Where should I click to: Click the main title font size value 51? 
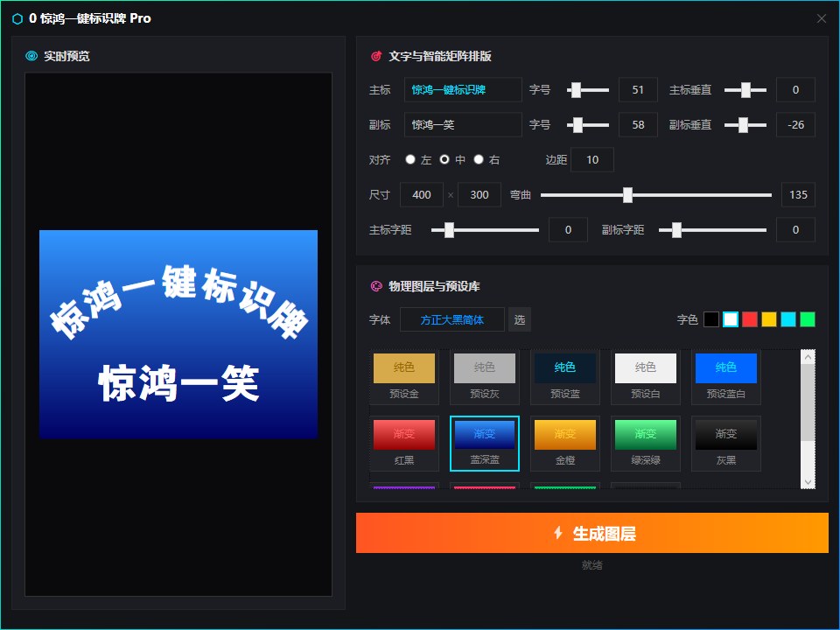[x=638, y=89]
